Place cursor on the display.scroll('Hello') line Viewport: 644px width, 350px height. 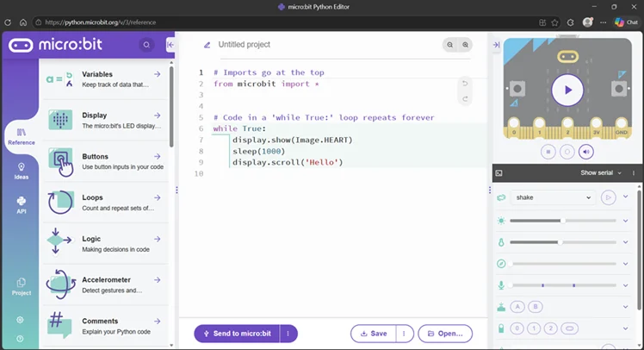point(288,162)
